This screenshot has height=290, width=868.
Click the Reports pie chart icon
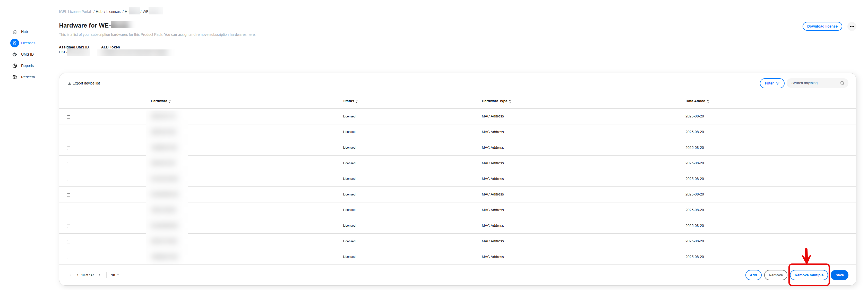click(14, 66)
